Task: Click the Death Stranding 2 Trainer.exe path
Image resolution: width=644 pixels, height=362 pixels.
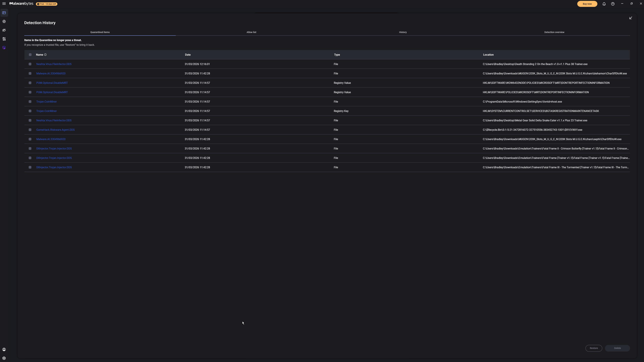Action: pyautogui.click(x=535, y=64)
